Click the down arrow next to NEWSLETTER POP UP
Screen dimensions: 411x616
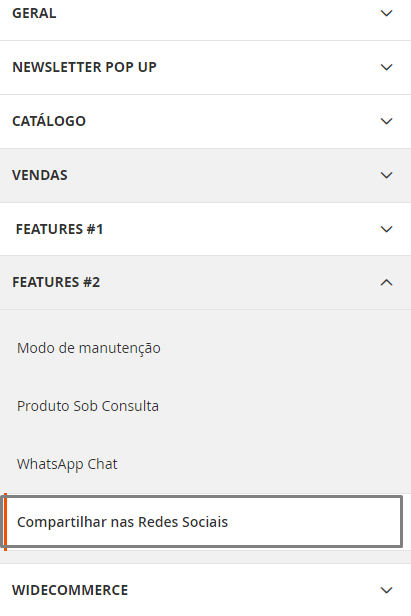pos(387,67)
